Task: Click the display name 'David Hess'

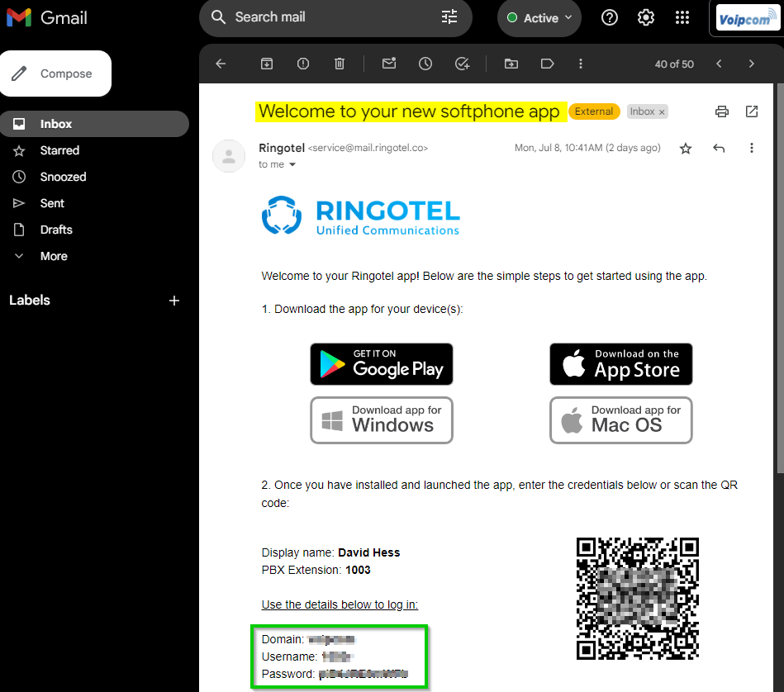Action: coord(369,552)
